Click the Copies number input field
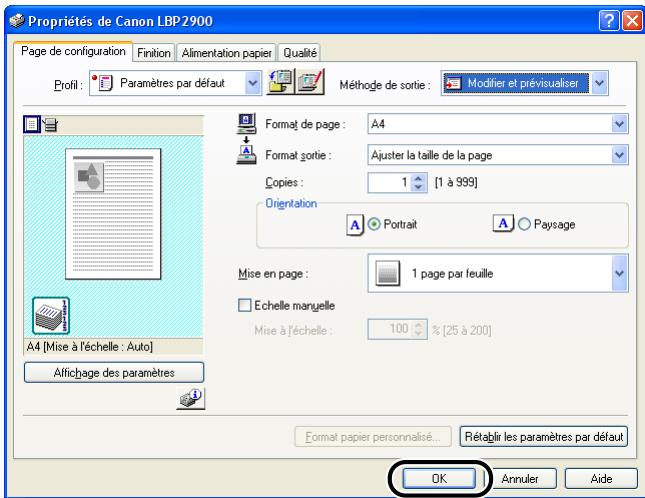 390,182
